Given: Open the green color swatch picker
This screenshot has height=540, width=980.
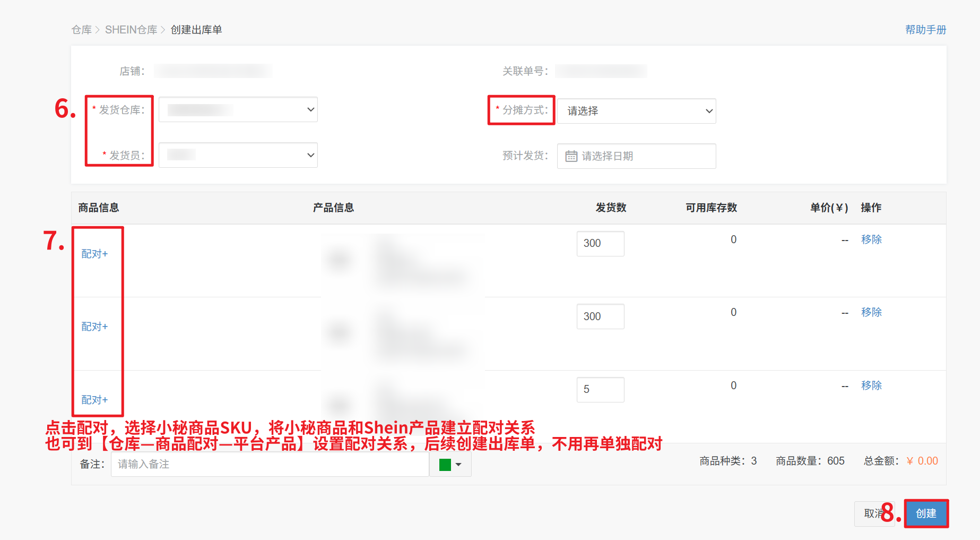Looking at the screenshot, I should tap(450, 465).
